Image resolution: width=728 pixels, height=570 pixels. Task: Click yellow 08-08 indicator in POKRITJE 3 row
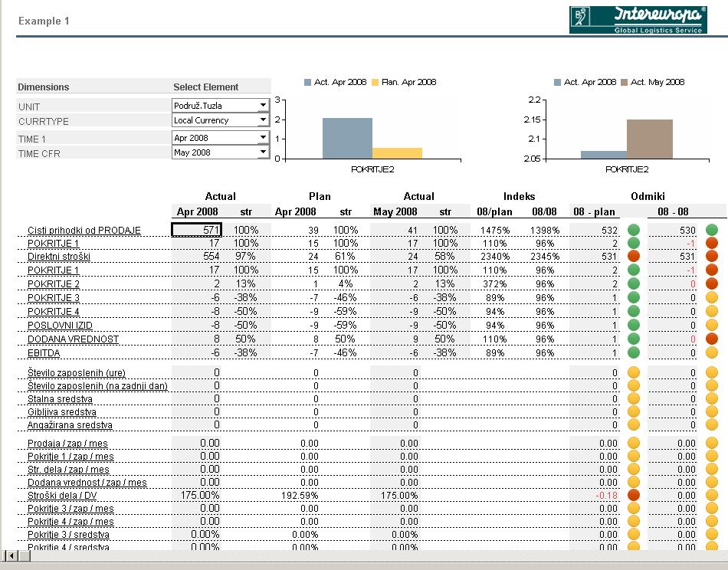tap(712, 297)
